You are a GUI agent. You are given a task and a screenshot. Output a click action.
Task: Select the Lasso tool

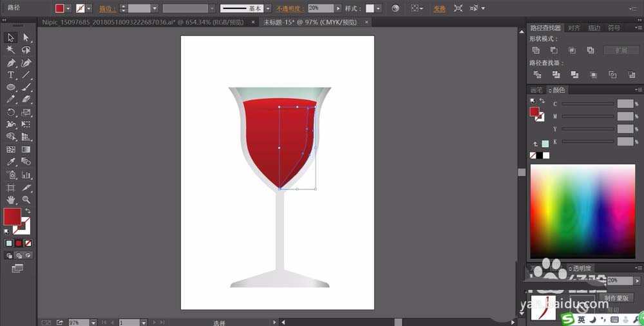click(26, 50)
